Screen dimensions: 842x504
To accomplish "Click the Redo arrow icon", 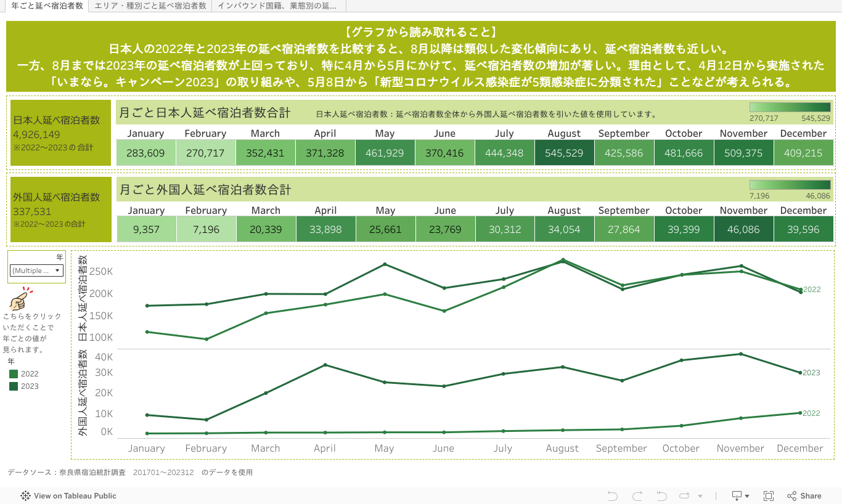I will pos(637,496).
